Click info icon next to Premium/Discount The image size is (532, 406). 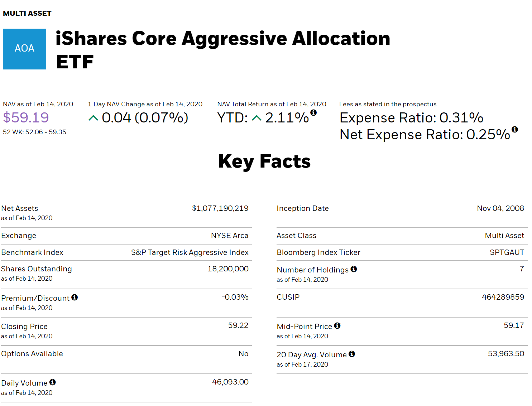pos(75,297)
